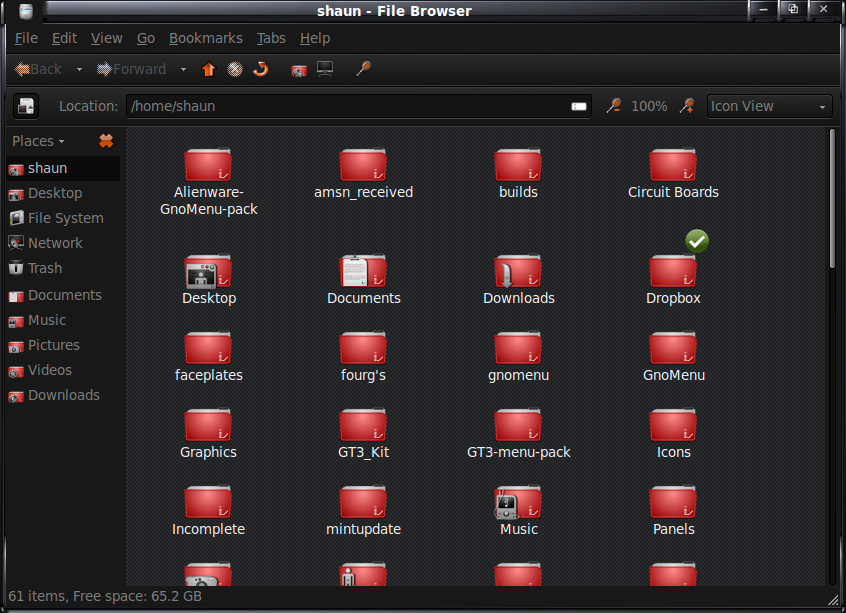Screen dimensions: 846x613
Task: Open Trash in the sidebar
Action: tap(64, 268)
